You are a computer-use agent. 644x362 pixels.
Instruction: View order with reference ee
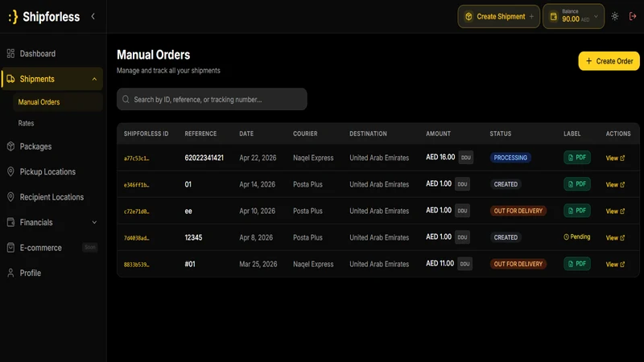coord(615,211)
